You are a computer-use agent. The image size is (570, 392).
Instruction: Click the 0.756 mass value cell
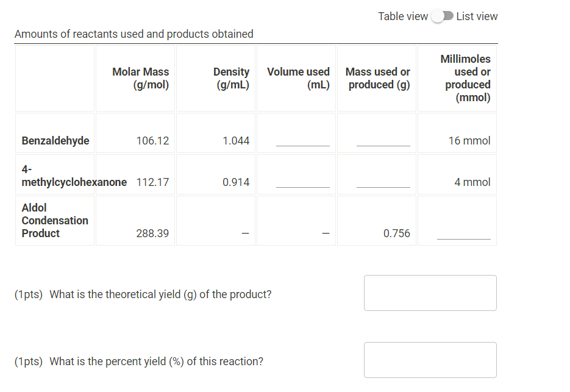coord(395,233)
